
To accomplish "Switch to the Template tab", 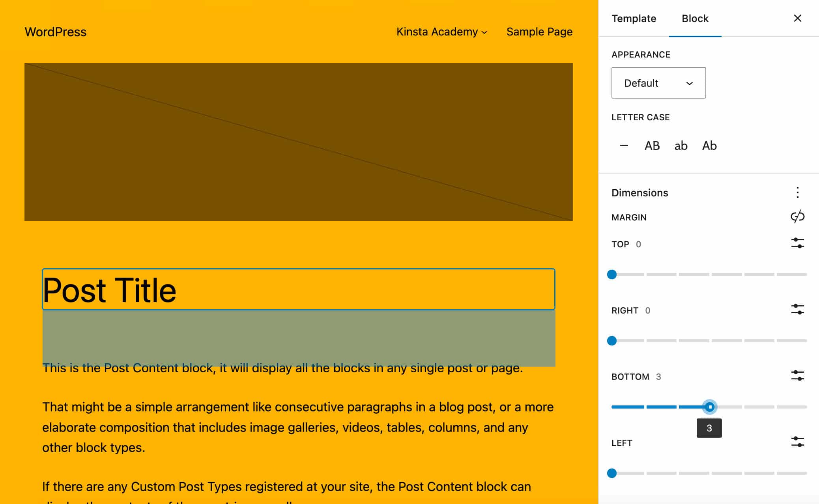I will 634,18.
